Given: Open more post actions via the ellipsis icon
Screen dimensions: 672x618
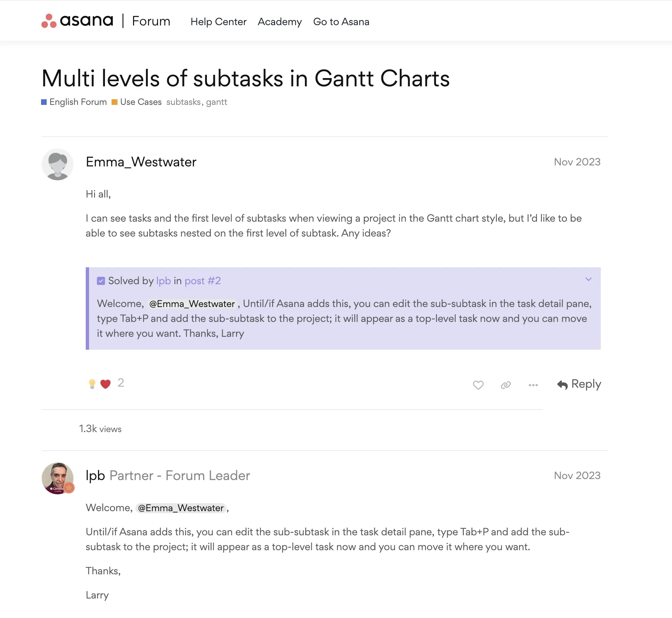Looking at the screenshot, I should (533, 385).
